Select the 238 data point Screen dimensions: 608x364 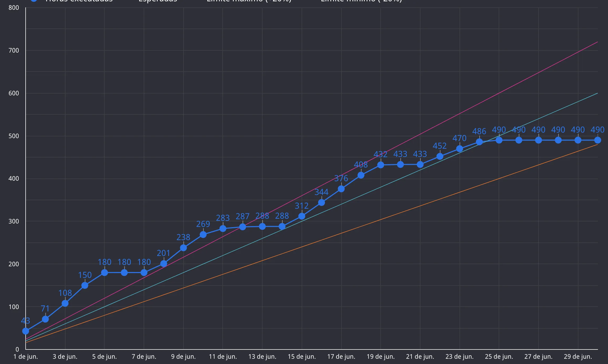(183, 248)
